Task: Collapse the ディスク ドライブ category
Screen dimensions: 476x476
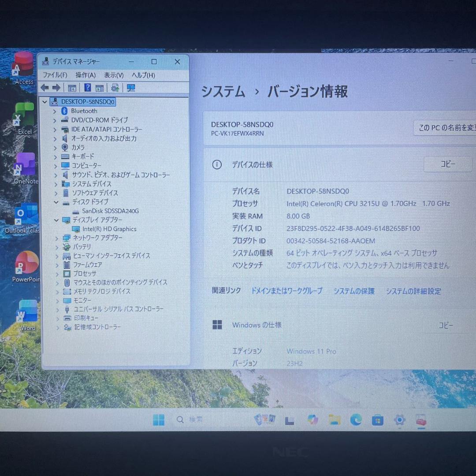Action: 56,202
